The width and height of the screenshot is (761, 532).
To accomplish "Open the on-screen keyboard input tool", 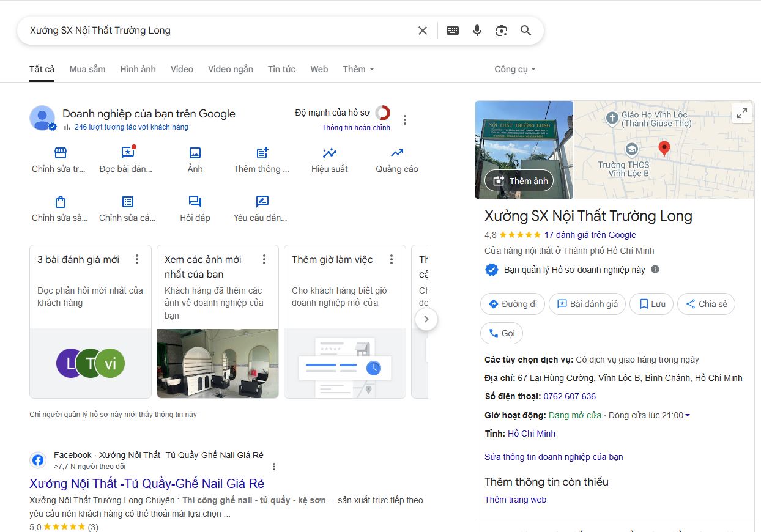I will [x=453, y=31].
